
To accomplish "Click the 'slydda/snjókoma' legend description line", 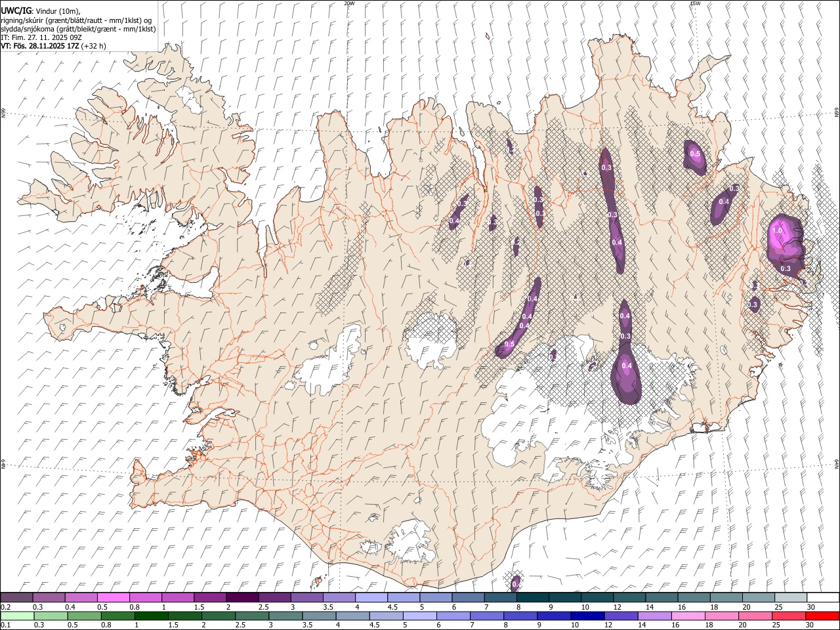I will [x=78, y=29].
